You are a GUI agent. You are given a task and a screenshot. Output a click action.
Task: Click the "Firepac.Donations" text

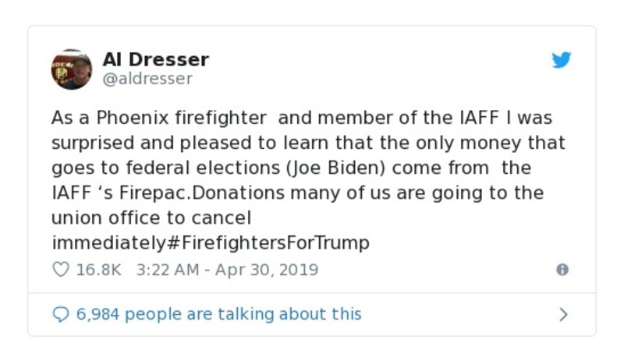click(197, 193)
